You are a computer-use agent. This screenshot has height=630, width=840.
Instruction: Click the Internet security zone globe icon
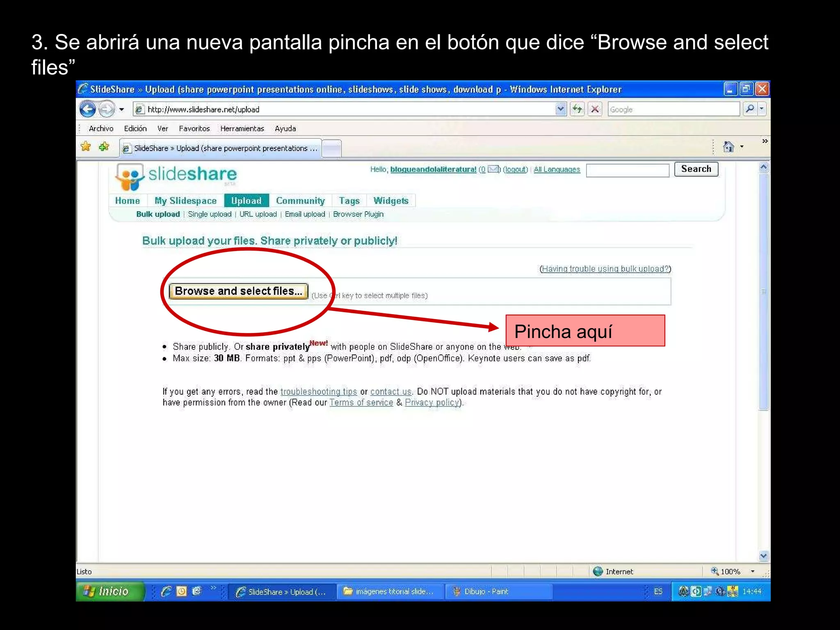pos(598,571)
